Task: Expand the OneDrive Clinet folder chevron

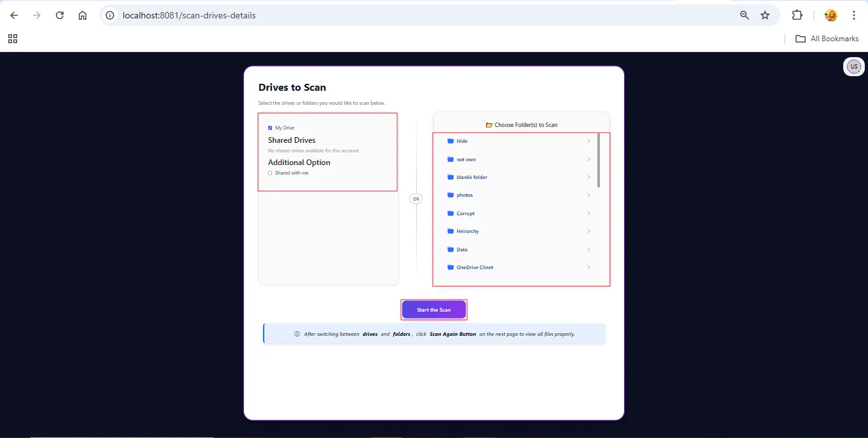Action: [x=588, y=267]
